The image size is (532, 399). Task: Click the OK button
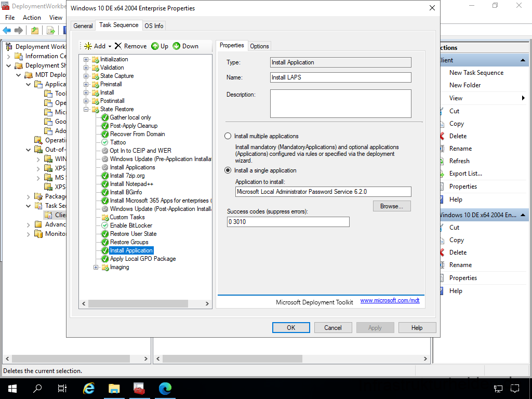click(x=291, y=328)
